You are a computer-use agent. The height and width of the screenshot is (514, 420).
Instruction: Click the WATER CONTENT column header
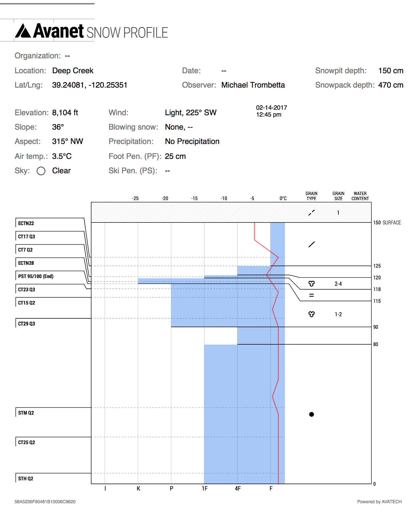[x=360, y=196]
